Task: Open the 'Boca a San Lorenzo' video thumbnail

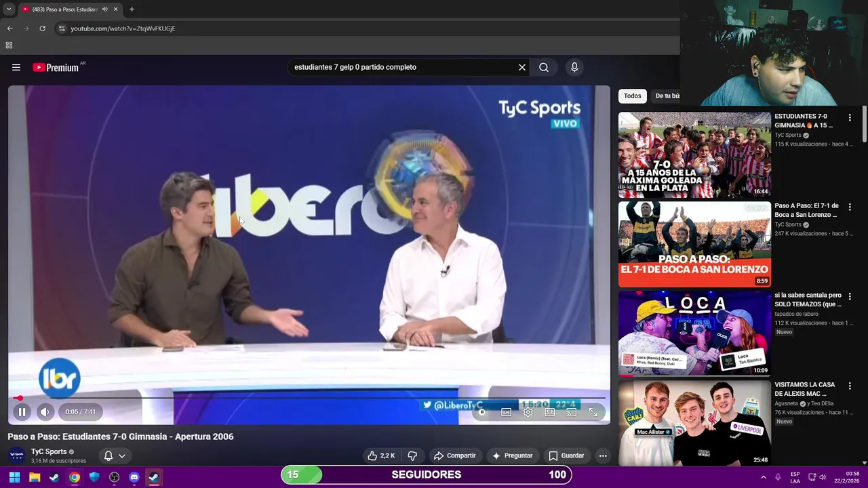Action: [x=694, y=244]
